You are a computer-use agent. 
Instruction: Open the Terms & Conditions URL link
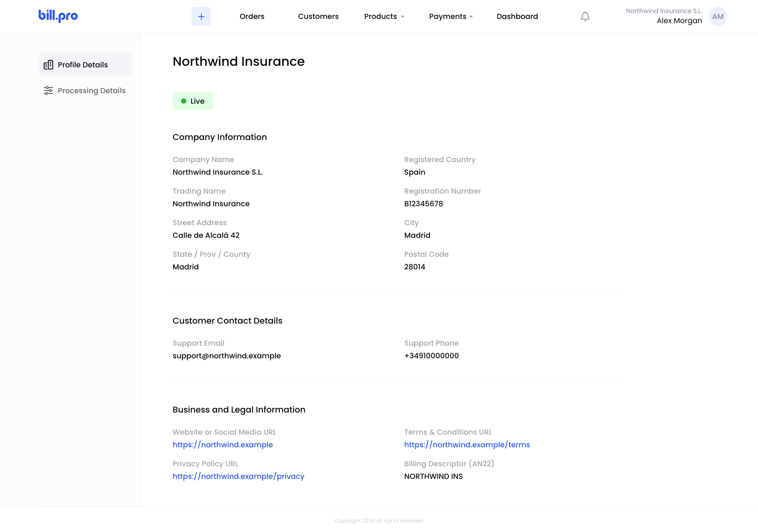click(467, 445)
